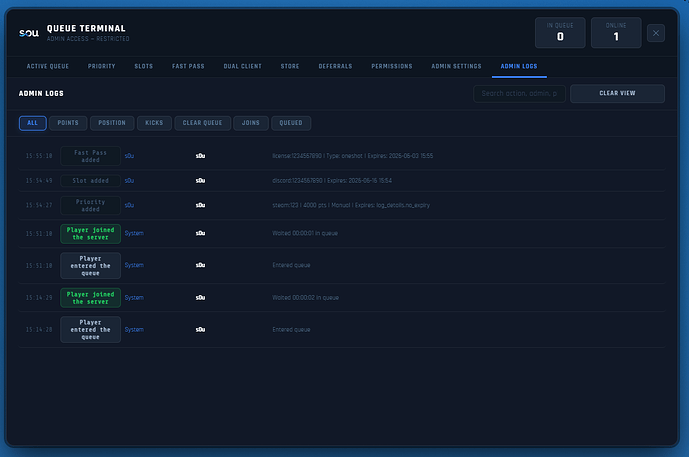This screenshot has height=457, width=689.
Task: Click the timestamp 15:54:49
Action: 39,181
